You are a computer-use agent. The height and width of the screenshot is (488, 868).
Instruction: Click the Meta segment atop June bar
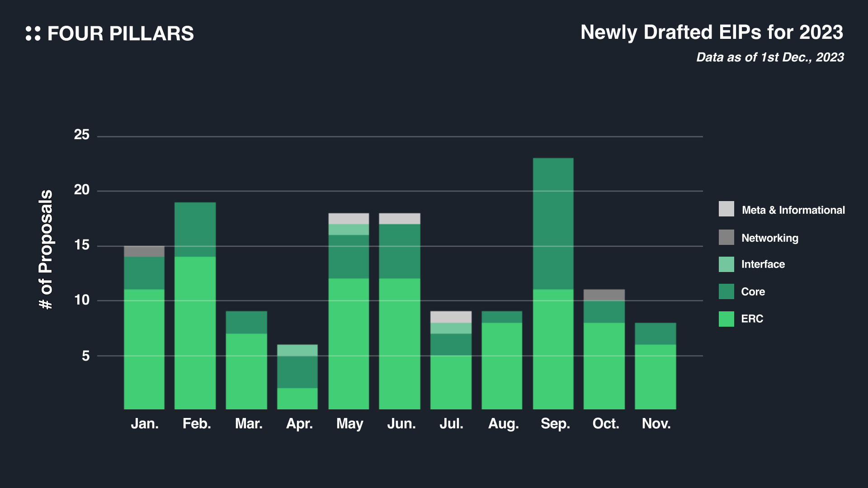point(400,219)
